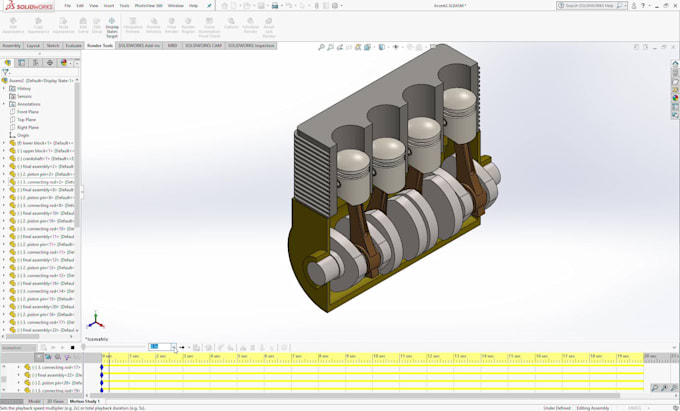Click the playback speed input field
The width and height of the screenshot is (680, 411).
click(x=160, y=347)
